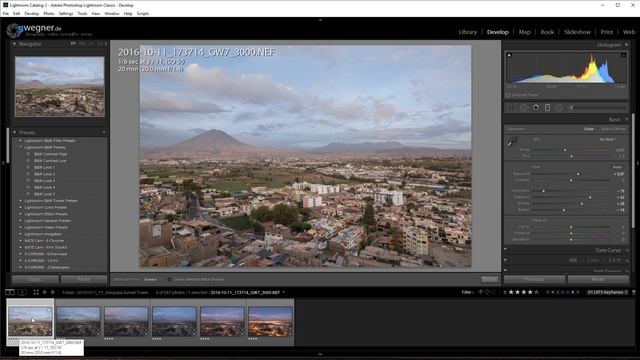Filter filmstrip by third rating star
Screen dimensions: 640x360
(x=523, y=292)
